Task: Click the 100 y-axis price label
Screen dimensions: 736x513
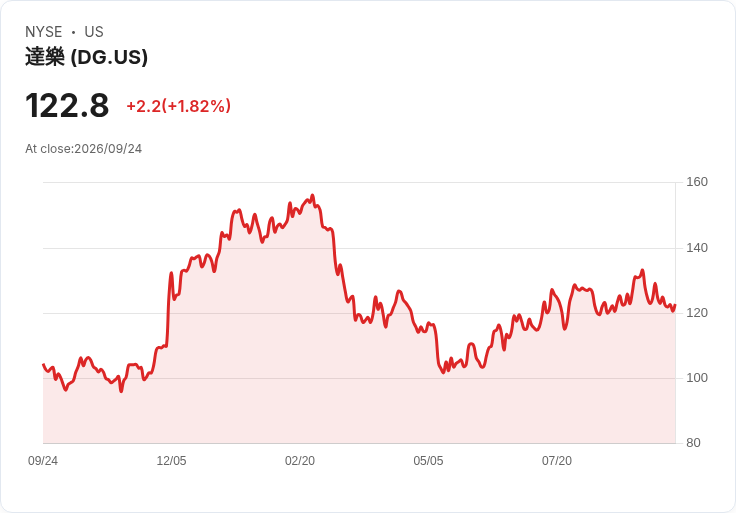Action: coord(697,378)
